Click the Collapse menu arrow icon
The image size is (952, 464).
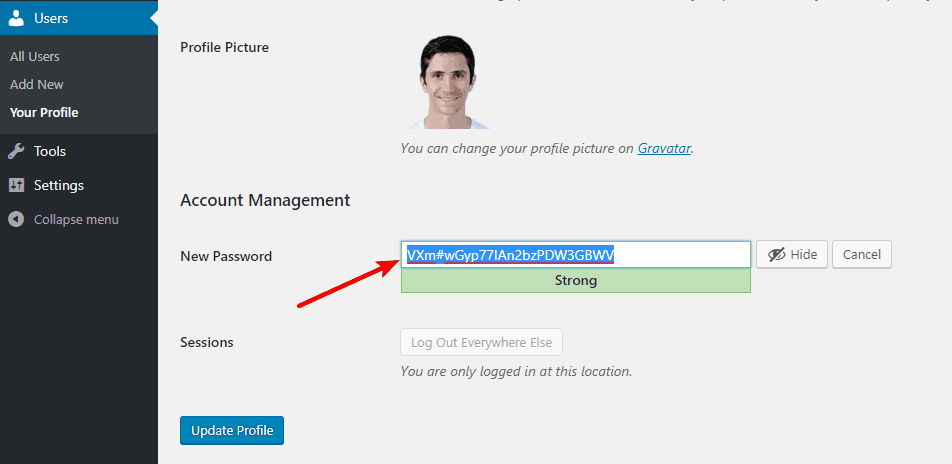tap(16, 219)
